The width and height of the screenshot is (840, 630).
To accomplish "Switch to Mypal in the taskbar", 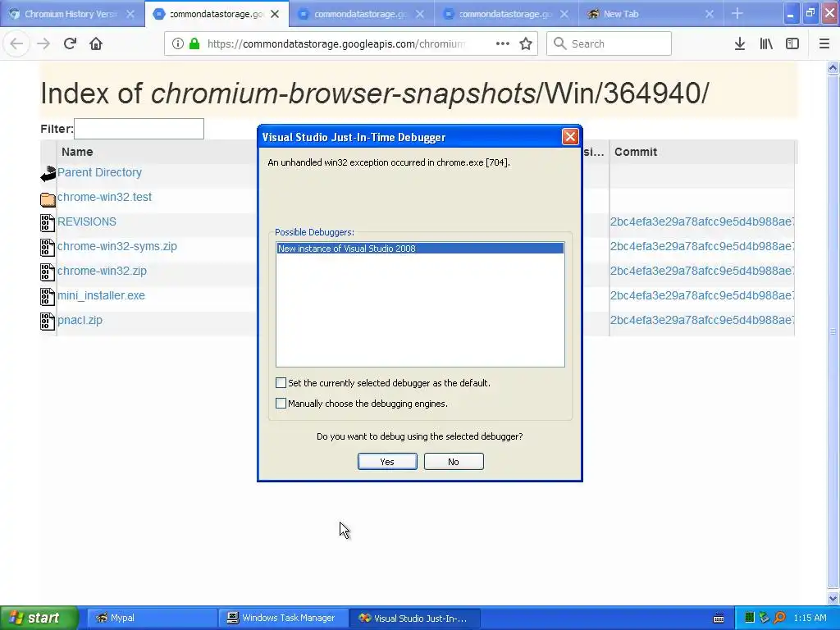I will pyautogui.click(x=152, y=618).
